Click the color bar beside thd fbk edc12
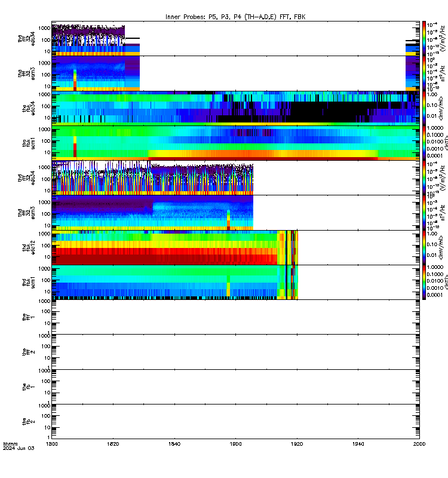The width and height of the screenshot is (448, 478). click(424, 247)
